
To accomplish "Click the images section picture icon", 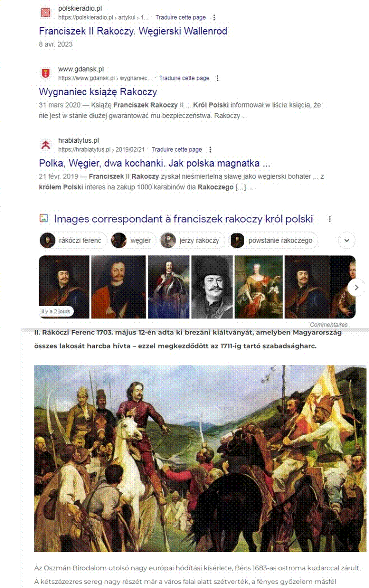I will point(44,218).
